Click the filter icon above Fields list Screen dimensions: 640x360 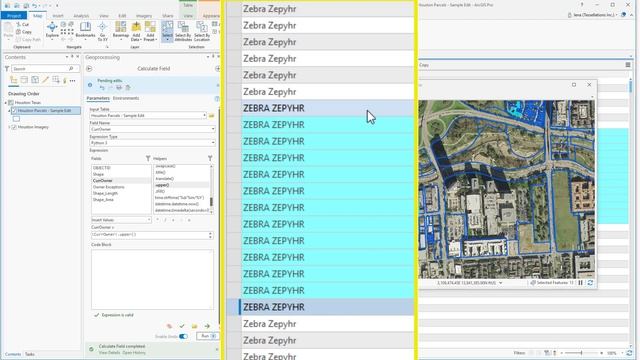tap(148, 158)
